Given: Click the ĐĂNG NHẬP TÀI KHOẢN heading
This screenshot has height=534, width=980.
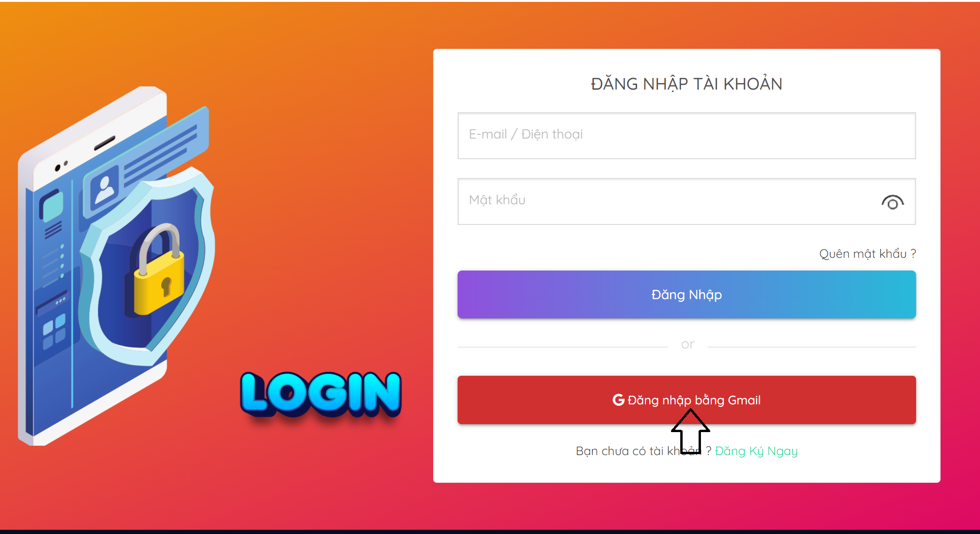Looking at the screenshot, I should 686,84.
